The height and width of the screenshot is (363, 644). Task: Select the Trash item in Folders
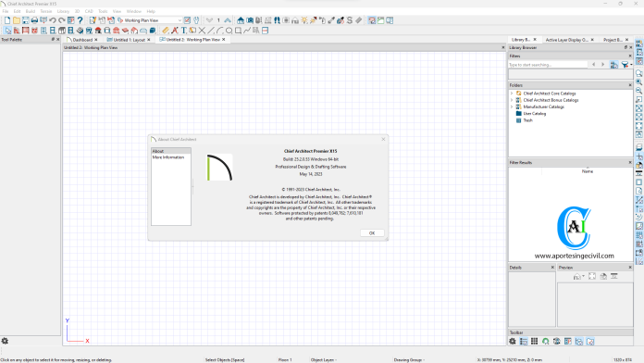click(x=527, y=120)
